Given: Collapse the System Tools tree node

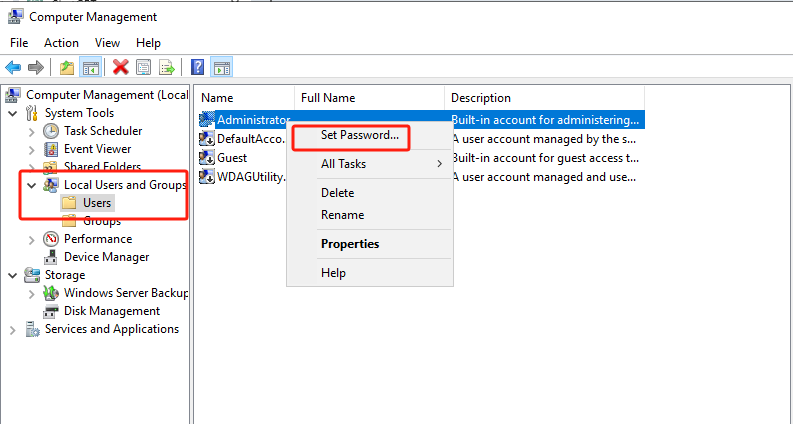Looking at the screenshot, I should point(13,113).
